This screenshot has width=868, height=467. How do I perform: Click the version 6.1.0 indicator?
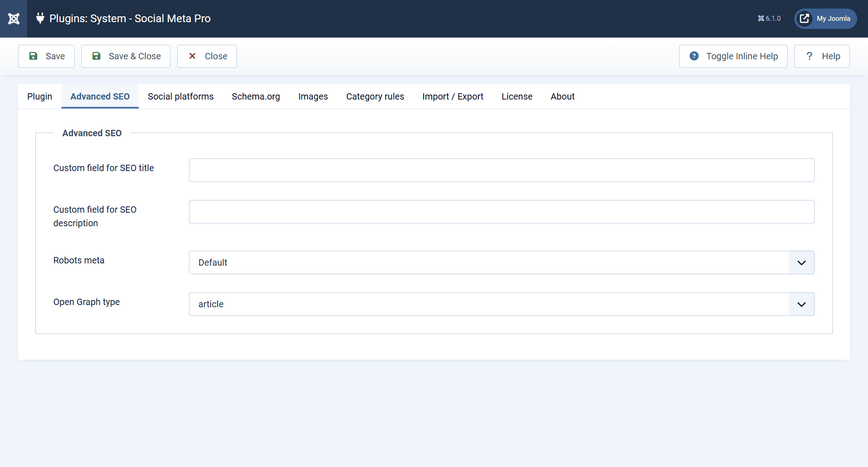[769, 19]
